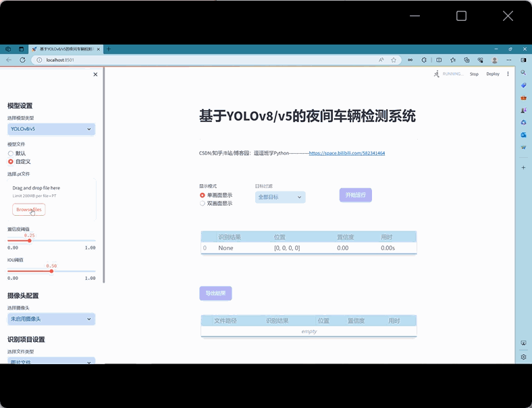This screenshot has width=532, height=408.
Task: Open the 未启用摄像头 camera dropdown
Action: (x=51, y=319)
